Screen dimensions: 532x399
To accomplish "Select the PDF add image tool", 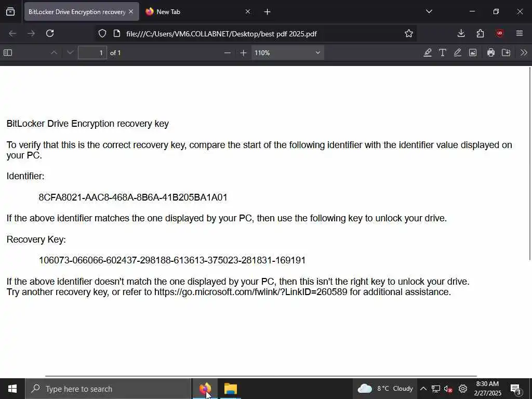I will pos(473,52).
